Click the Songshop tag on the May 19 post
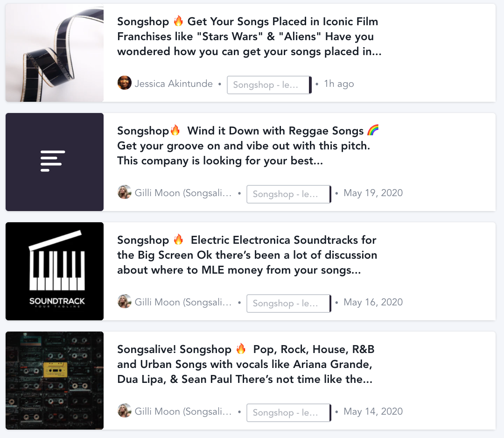 coord(288,194)
